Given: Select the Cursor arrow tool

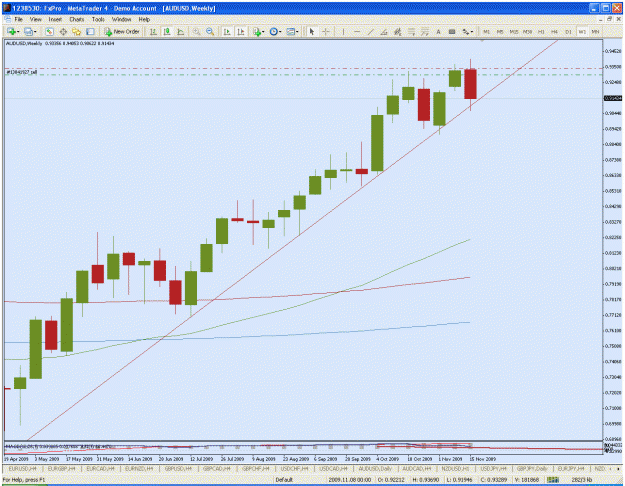Looking at the screenshot, I should [x=312, y=31].
